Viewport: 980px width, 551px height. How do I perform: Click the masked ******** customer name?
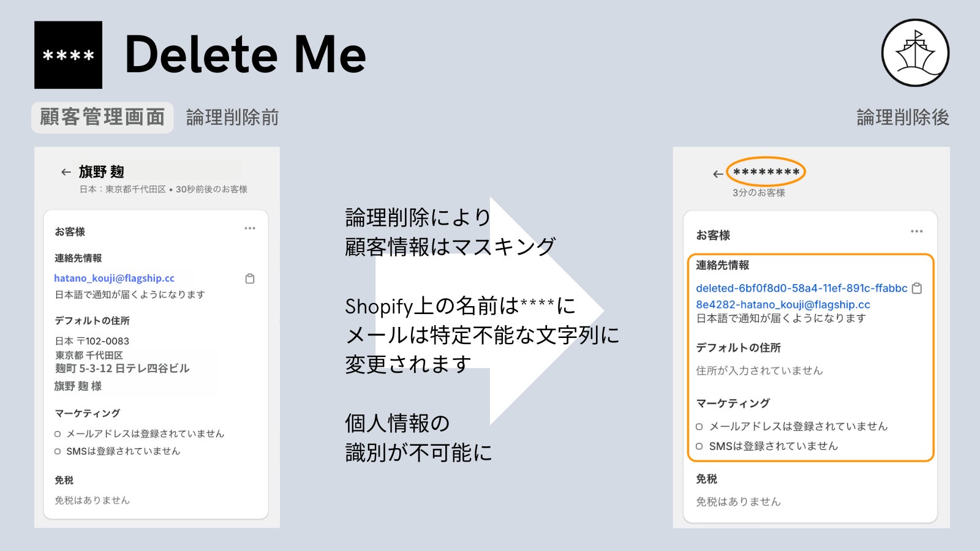(766, 172)
